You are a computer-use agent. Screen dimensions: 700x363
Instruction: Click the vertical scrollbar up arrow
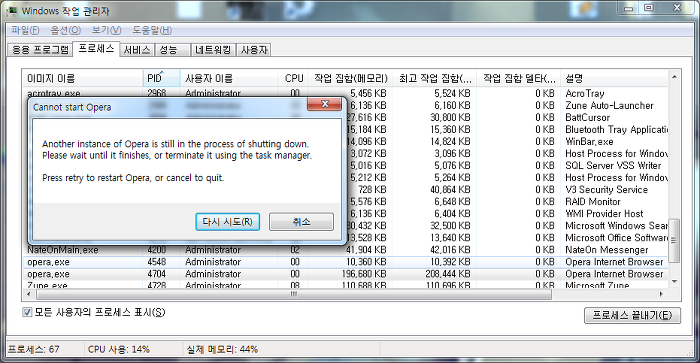(675, 77)
